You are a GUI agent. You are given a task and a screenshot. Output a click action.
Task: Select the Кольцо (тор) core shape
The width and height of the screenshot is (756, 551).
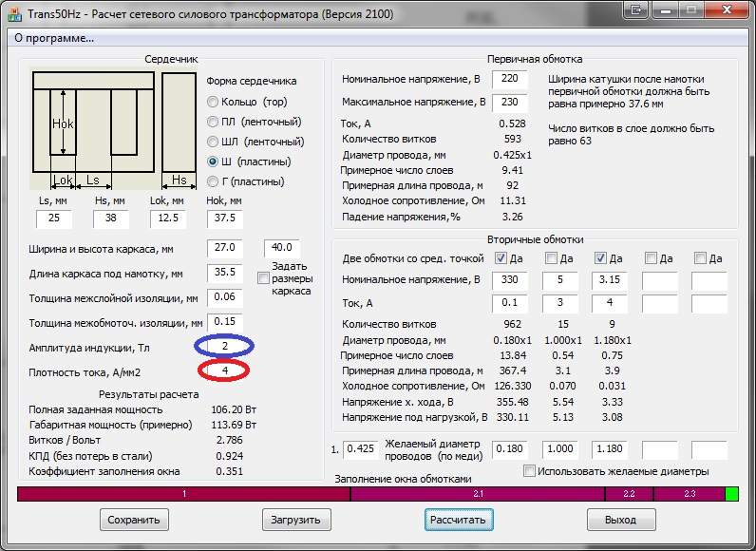point(213,102)
